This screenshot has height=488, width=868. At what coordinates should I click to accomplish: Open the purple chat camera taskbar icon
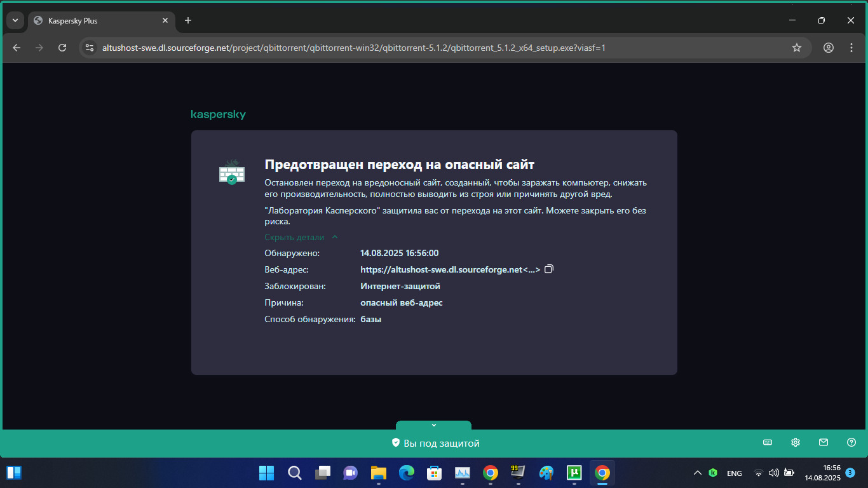tap(351, 473)
